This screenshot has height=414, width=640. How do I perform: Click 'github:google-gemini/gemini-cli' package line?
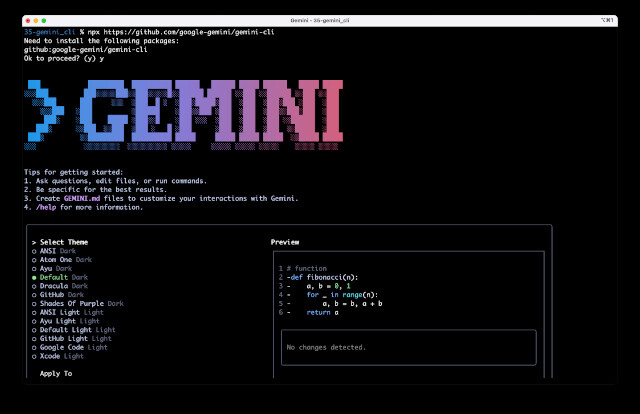[x=85, y=49]
